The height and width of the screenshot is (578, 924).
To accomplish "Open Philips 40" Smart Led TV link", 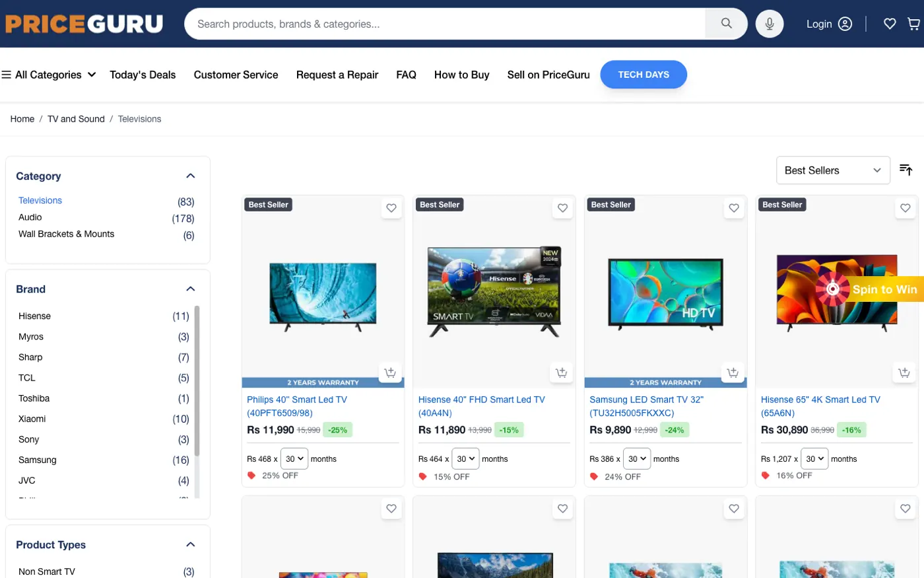I will (x=297, y=406).
